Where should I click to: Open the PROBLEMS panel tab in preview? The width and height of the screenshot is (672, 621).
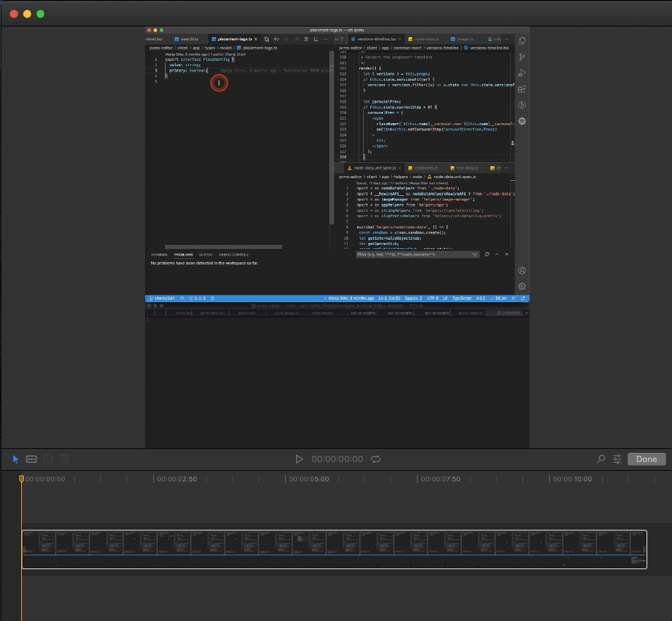(x=183, y=255)
